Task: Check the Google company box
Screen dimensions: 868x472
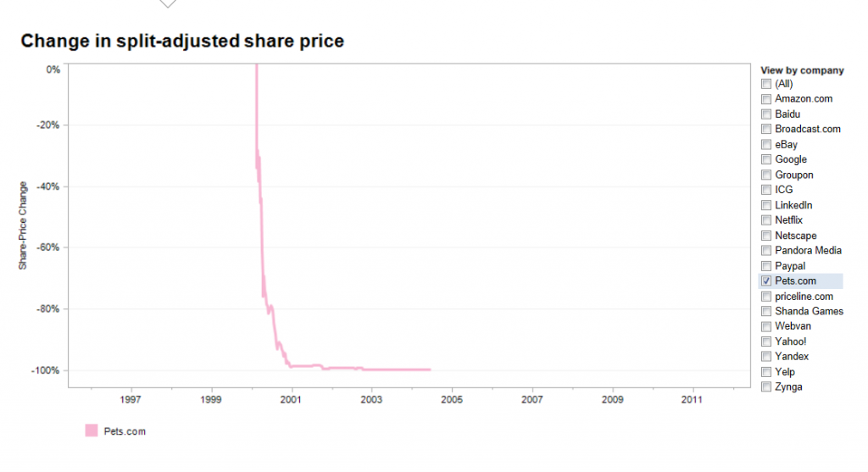Action: [766, 160]
